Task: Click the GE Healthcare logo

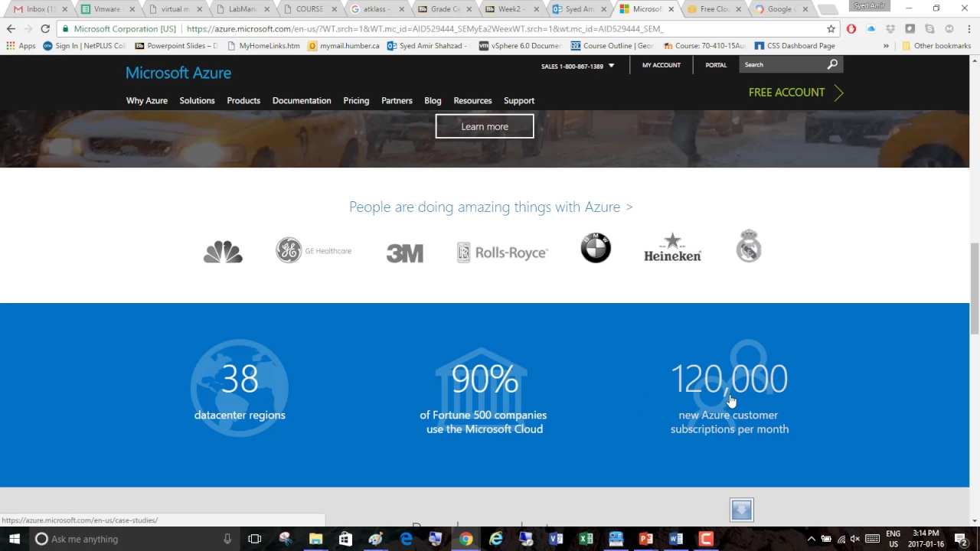Action: [314, 250]
